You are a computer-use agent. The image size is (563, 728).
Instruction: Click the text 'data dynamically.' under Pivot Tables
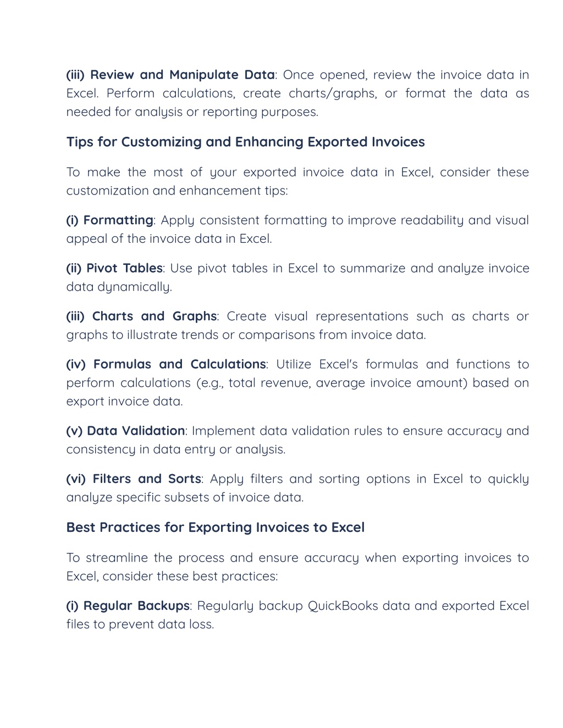pyautogui.click(x=119, y=287)
